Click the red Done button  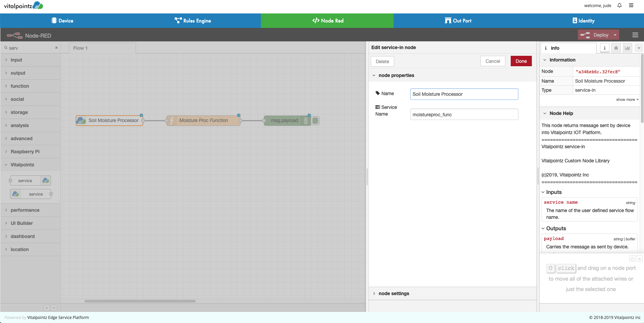[x=521, y=61]
